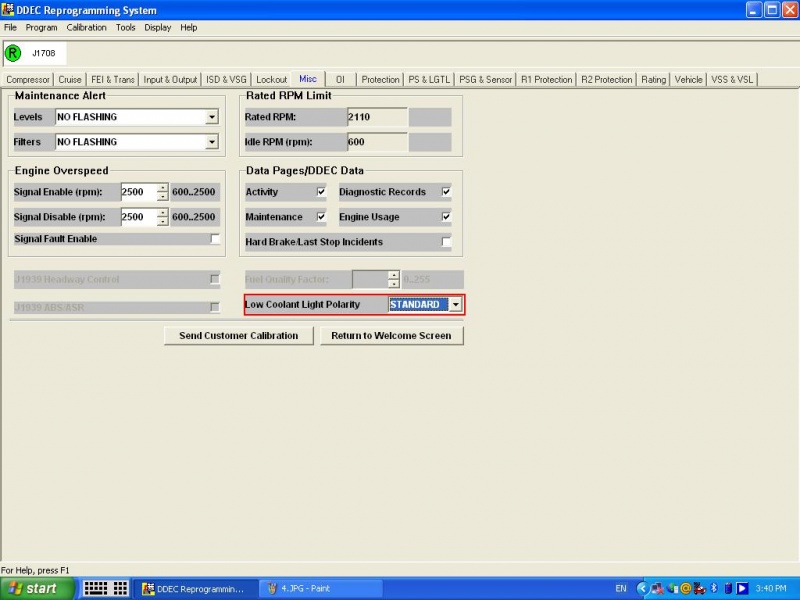Open the Filters maintenance alert dropdown
This screenshot has width=800, height=600.
(211, 142)
